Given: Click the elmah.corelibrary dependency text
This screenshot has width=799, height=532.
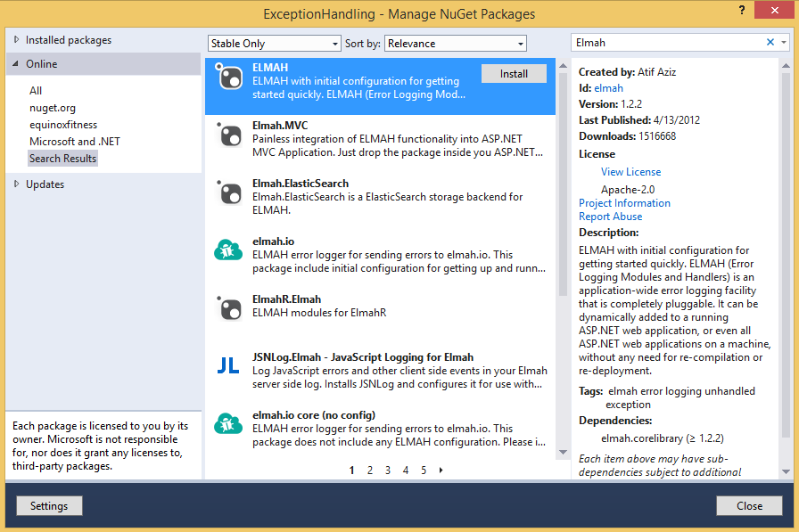Looking at the screenshot, I should coord(663,438).
